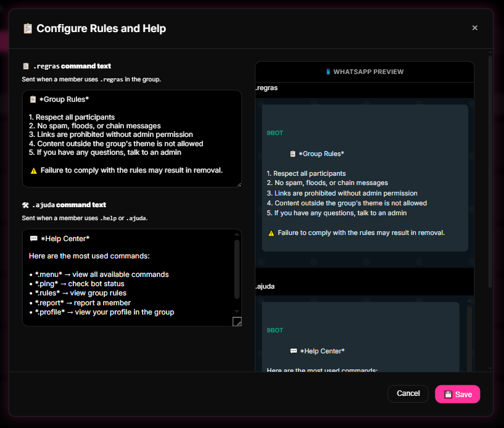Click the warning icon in the WhatsApp preview

click(x=271, y=233)
